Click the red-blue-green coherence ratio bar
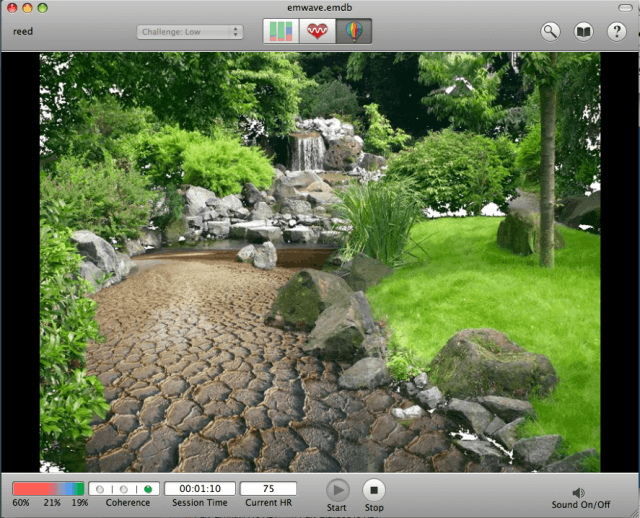Screen dimensions: 640x518 48,489
